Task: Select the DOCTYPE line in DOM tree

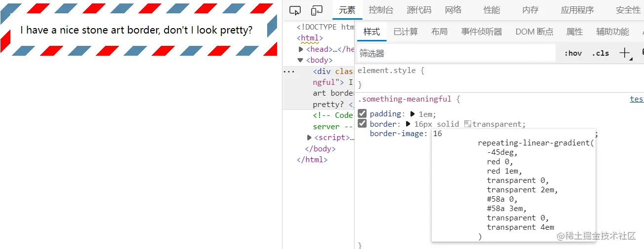Action: 325,27
